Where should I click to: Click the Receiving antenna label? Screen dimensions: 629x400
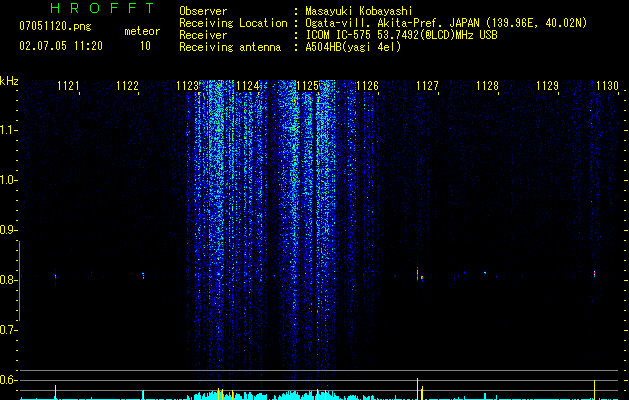230,47
